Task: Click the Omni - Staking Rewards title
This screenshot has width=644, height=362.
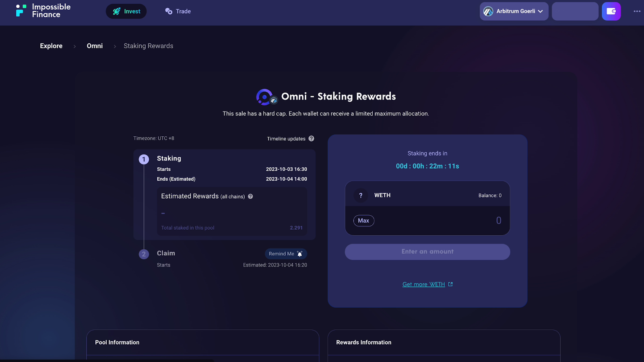Action: 339,97
